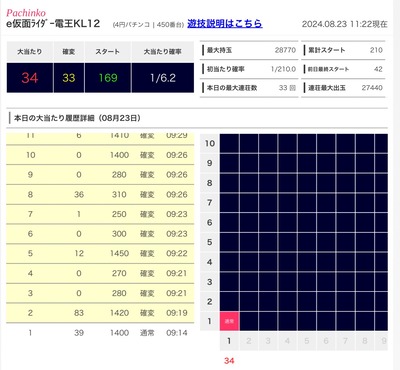This screenshot has height=370, width=400.
Task: Click the pink 通常 cell in grid
Action: pyautogui.click(x=229, y=321)
